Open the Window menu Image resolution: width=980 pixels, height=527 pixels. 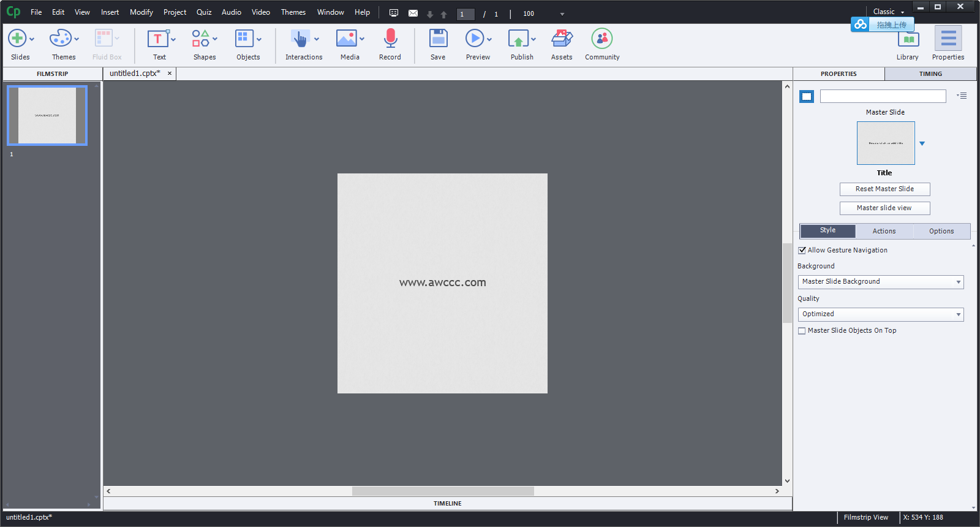(x=331, y=12)
